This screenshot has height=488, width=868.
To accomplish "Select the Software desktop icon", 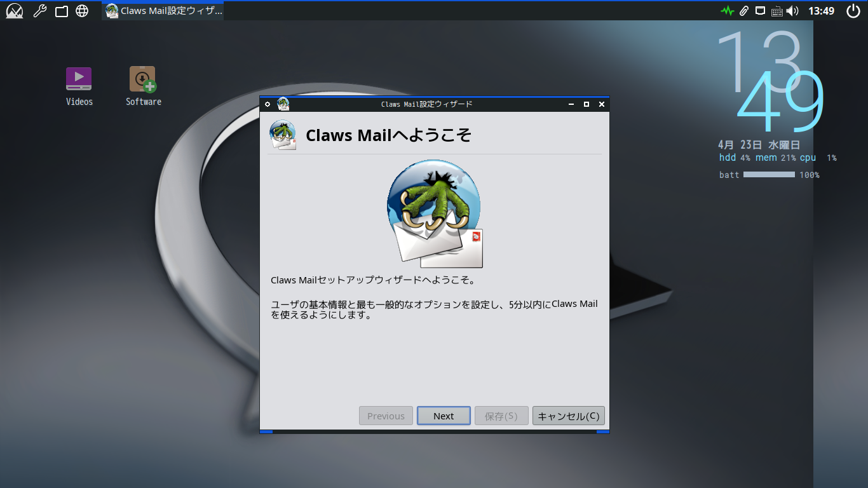I will [x=143, y=86].
